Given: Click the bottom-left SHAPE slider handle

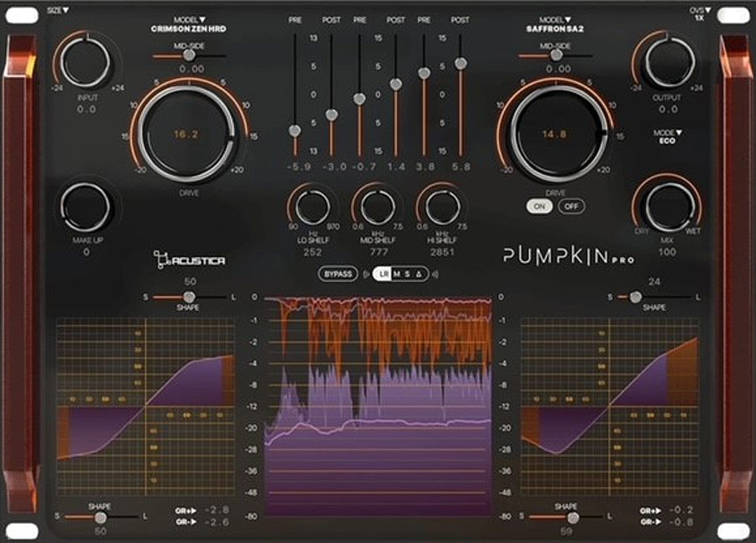Looking at the screenshot, I should point(101,518).
